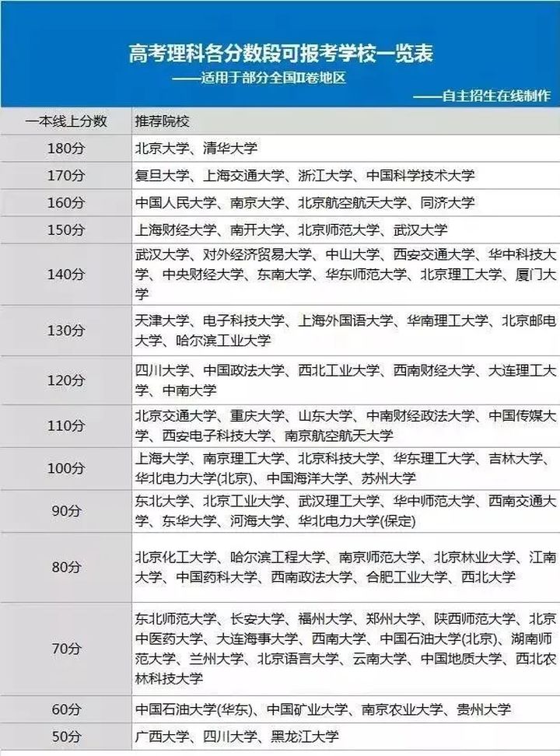Screen dimensions: 560x756
Task: Click the 130分 score cell
Action: (x=65, y=331)
